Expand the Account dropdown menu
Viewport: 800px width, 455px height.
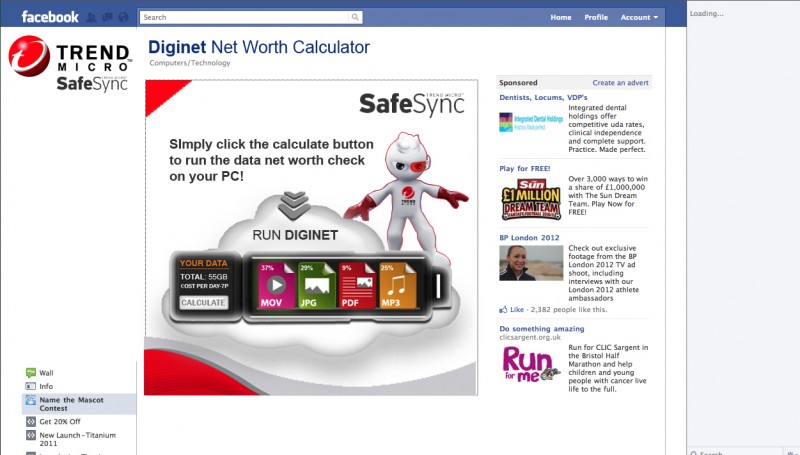639,17
